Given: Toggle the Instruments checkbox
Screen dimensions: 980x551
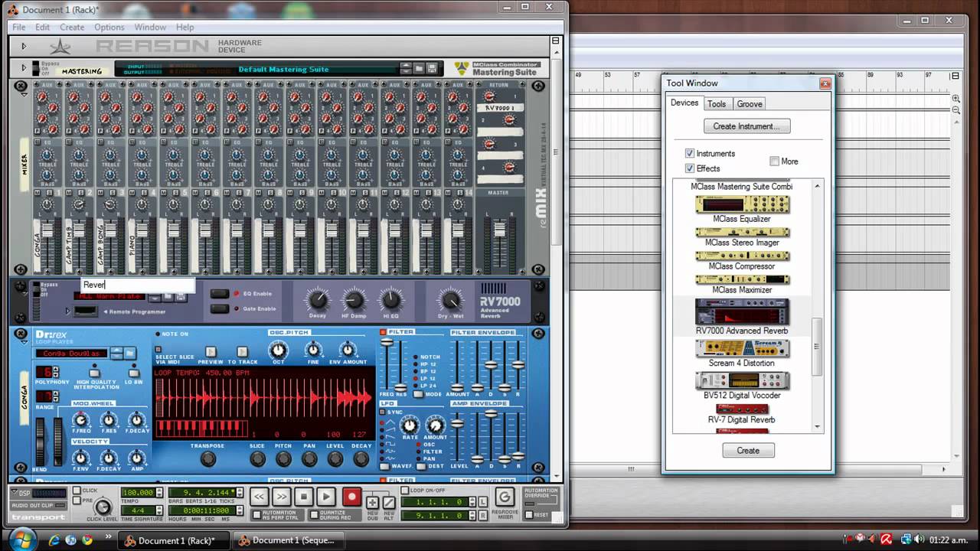Looking at the screenshot, I should pyautogui.click(x=690, y=154).
